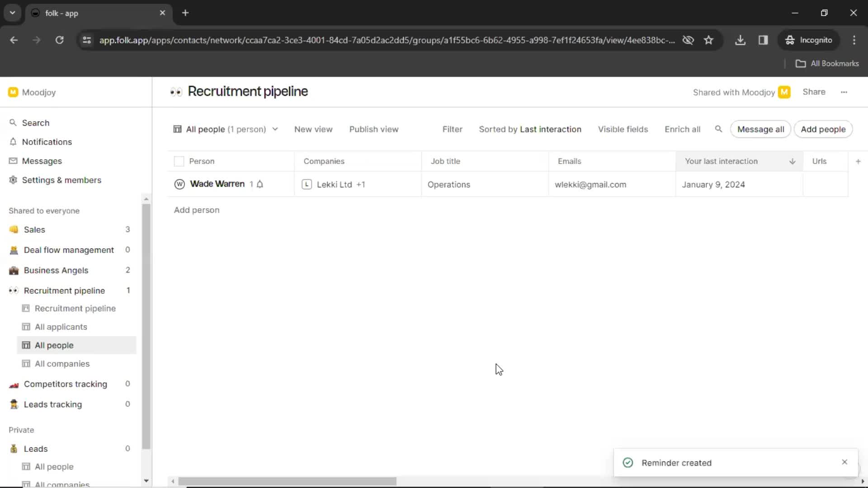Click the January 9, 2024 interaction cell
The width and height of the screenshot is (868, 488).
click(x=739, y=184)
